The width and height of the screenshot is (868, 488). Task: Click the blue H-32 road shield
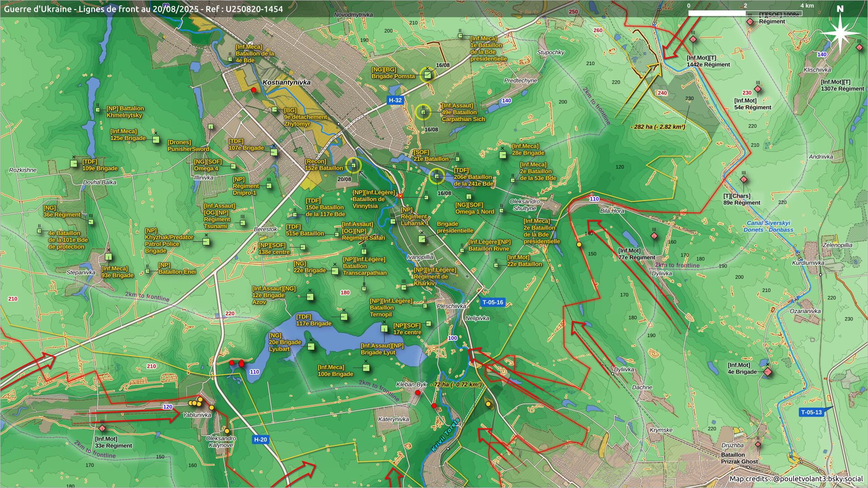(395, 100)
